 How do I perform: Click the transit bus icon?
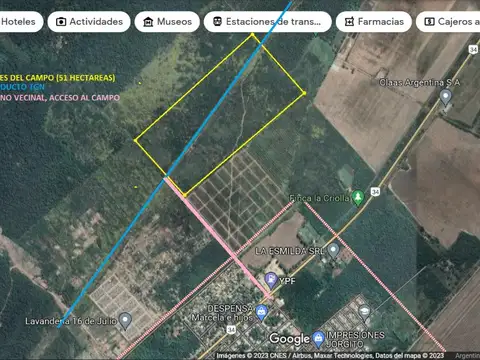pos(217,22)
